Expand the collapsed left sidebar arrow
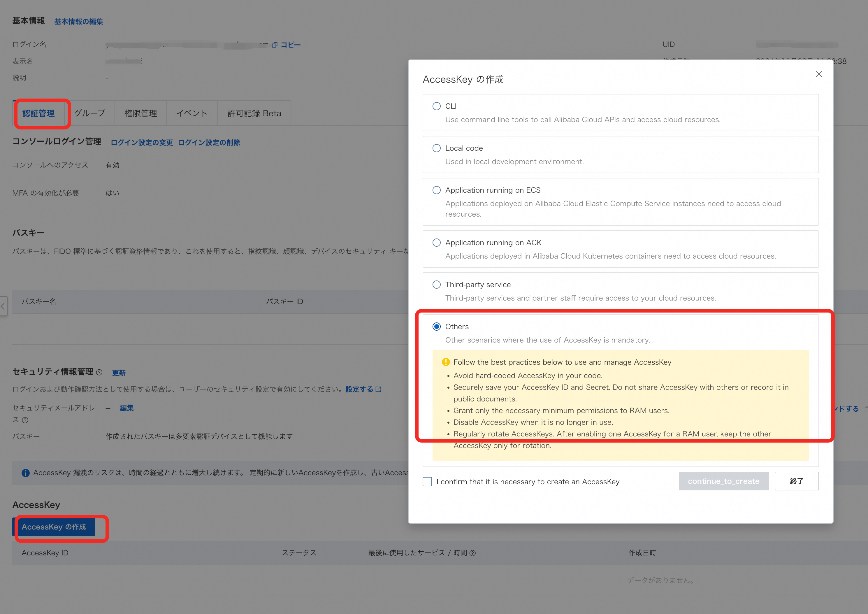This screenshot has width=868, height=614. 3,306
